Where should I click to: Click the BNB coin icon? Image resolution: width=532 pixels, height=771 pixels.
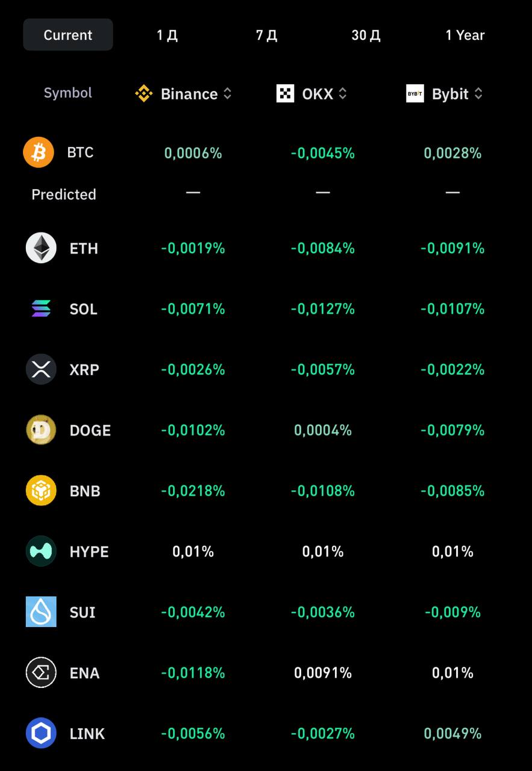click(x=41, y=491)
